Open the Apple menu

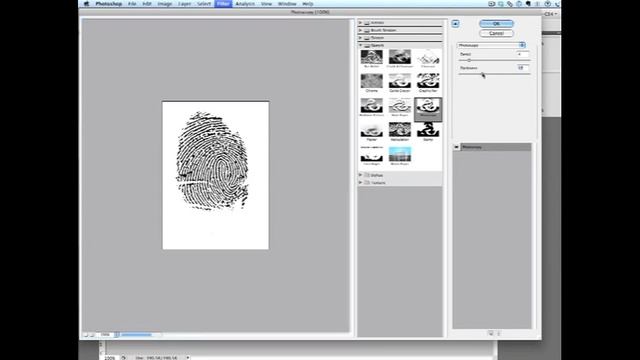[86, 4]
